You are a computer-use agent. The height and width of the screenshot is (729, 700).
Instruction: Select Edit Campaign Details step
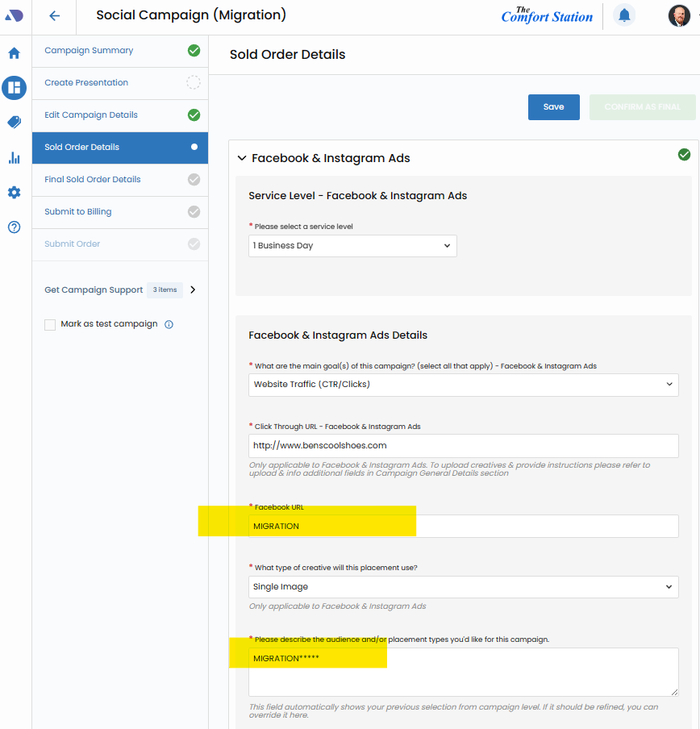point(91,115)
